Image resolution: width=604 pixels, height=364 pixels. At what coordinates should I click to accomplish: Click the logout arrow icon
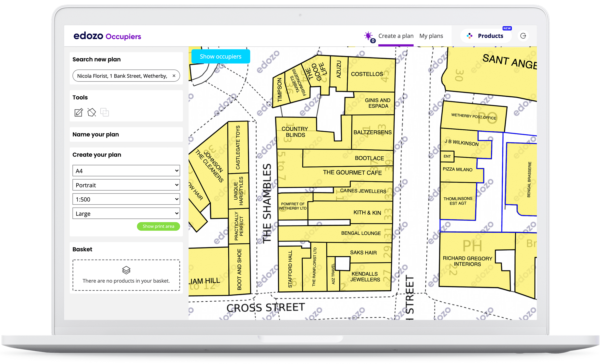tap(523, 36)
